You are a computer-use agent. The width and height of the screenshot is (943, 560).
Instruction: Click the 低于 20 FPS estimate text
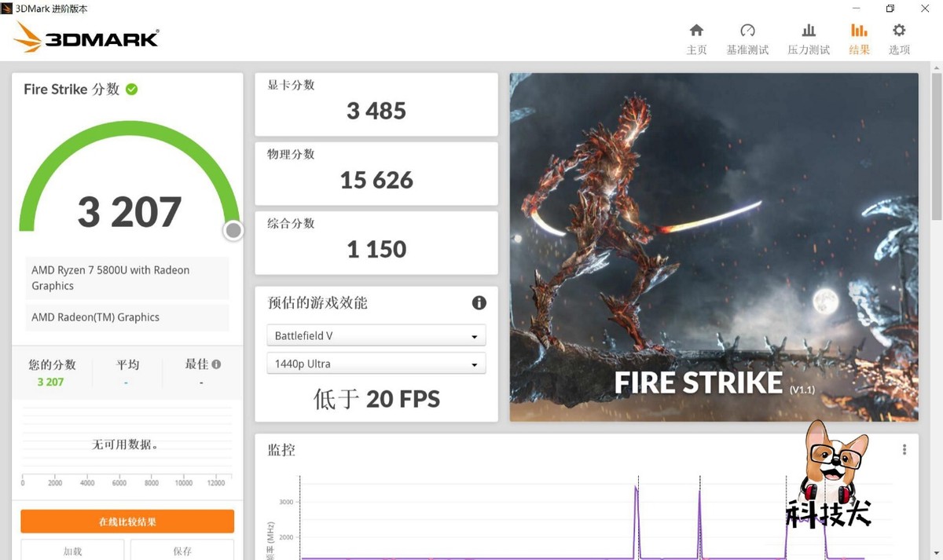(376, 399)
